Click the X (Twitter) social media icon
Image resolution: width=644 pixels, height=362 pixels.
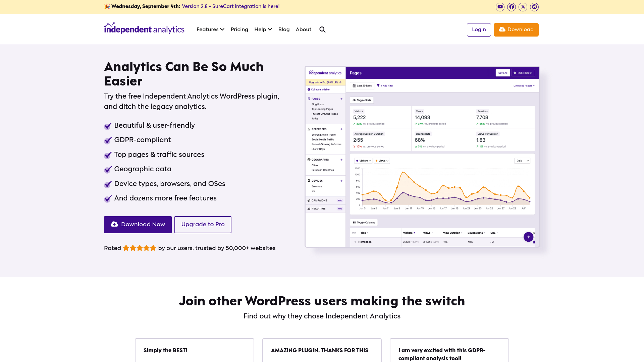point(523,7)
